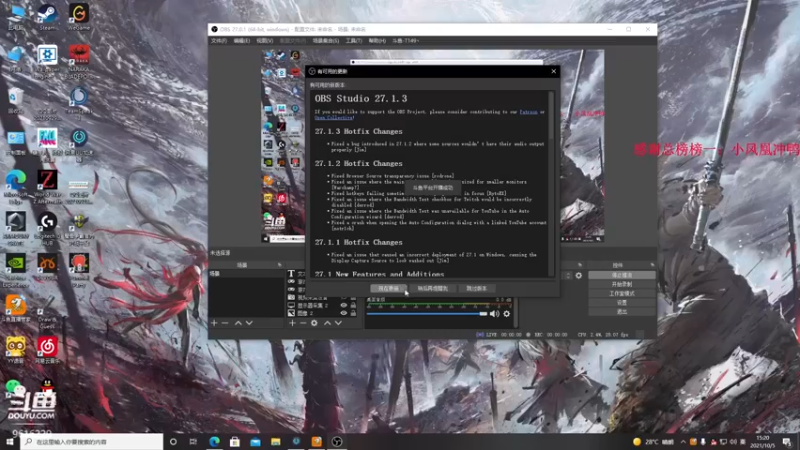Click 设置 in OBS Controls
This screenshot has width=800, height=450.
[621, 303]
